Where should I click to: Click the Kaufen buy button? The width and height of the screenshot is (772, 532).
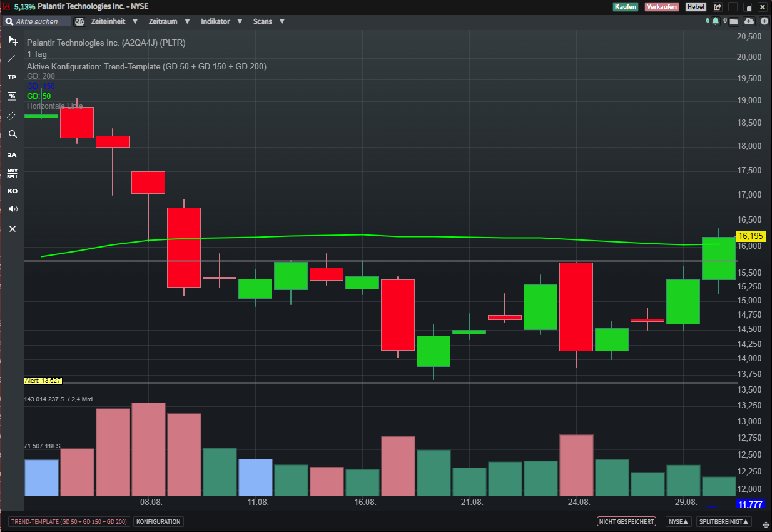pyautogui.click(x=626, y=7)
